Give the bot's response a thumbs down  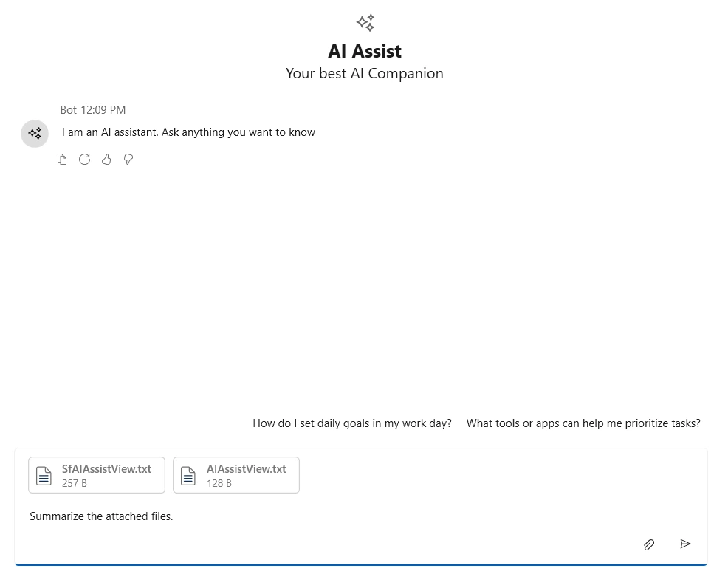tap(128, 159)
